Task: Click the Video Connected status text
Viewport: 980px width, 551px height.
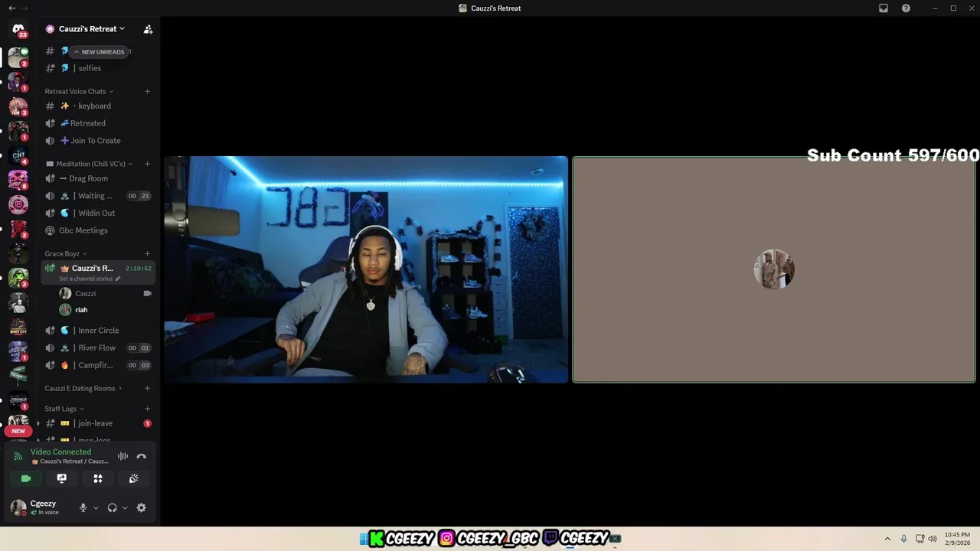Action: pos(60,452)
